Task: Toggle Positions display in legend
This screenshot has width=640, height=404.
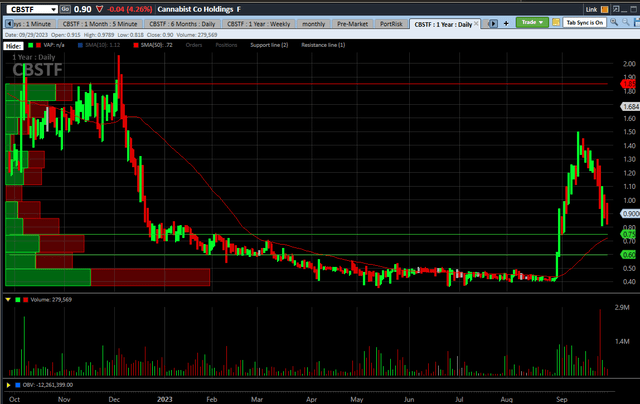Action: coord(226,45)
